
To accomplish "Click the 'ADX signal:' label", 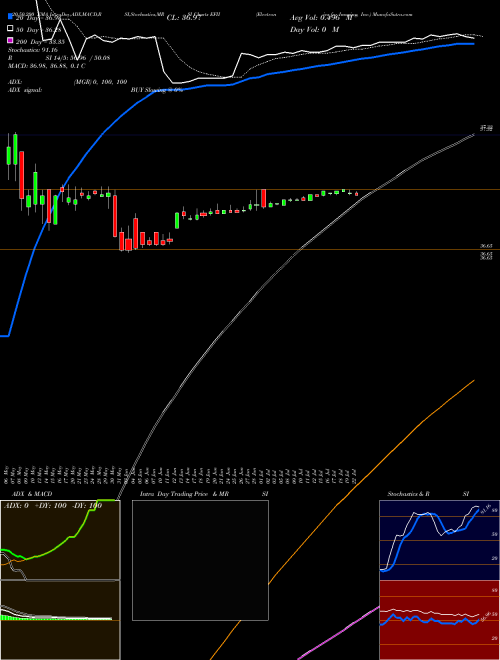I will coord(25,90).
